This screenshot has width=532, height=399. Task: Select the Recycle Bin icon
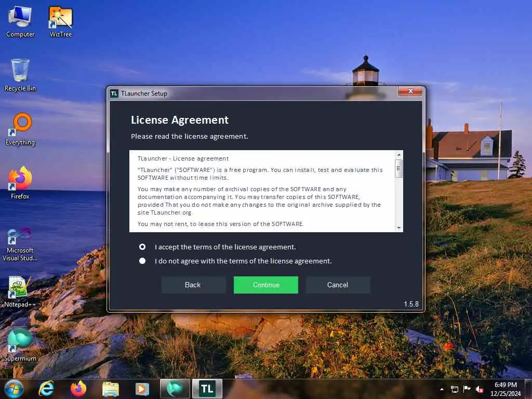tap(20, 75)
